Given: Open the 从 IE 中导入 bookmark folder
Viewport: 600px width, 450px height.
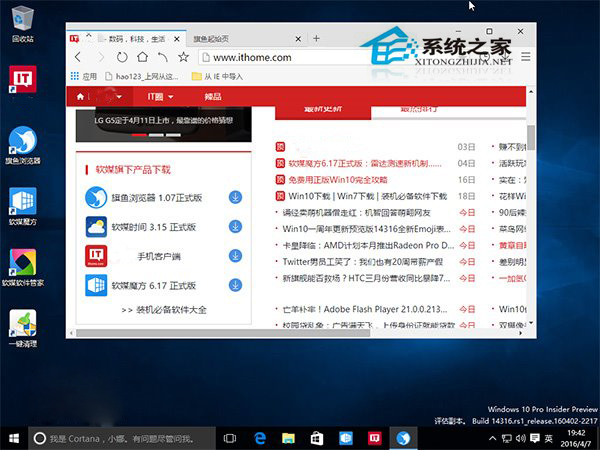Looking at the screenshot, I should click(217, 76).
